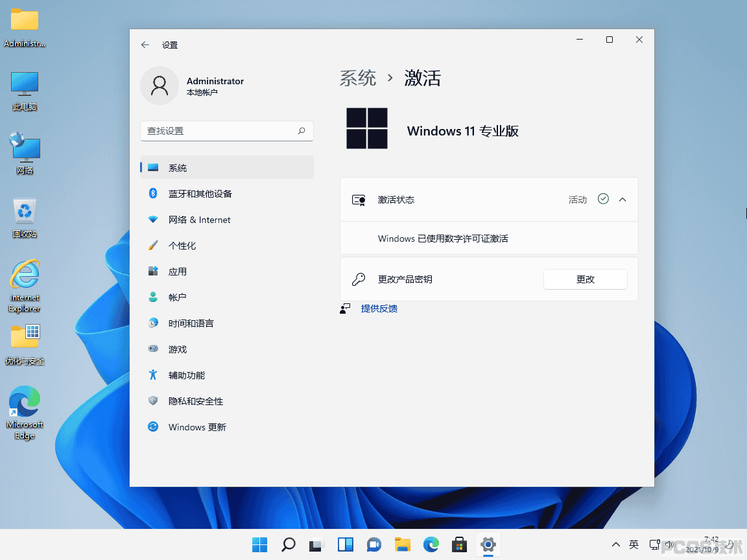Collapse the 激活状态 section
The width and height of the screenshot is (747, 560).
pyautogui.click(x=622, y=200)
